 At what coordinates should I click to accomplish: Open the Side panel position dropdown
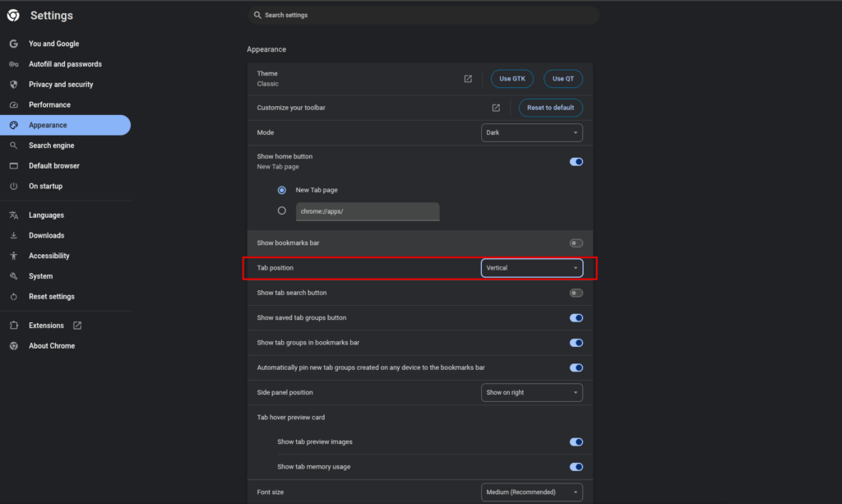[x=531, y=392]
